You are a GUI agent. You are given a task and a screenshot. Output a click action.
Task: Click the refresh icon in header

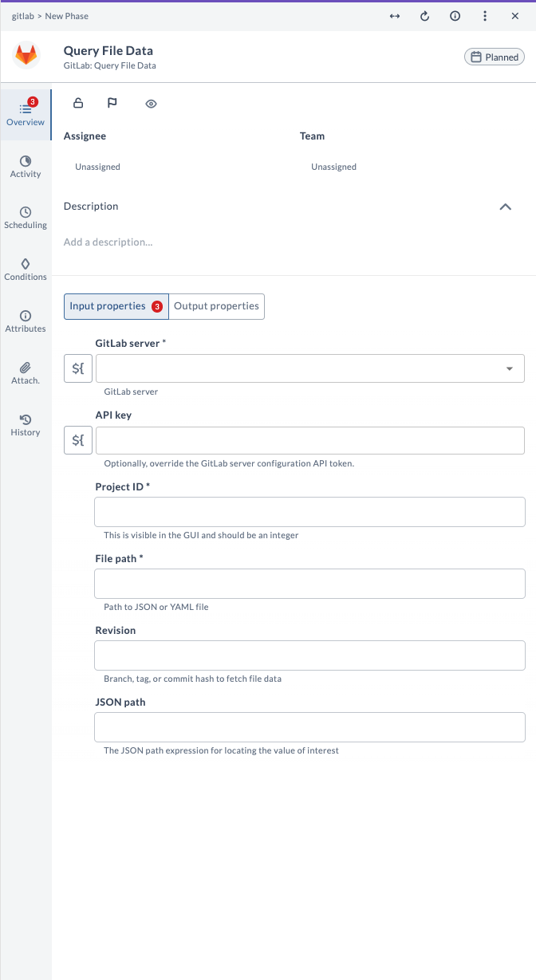pos(424,16)
